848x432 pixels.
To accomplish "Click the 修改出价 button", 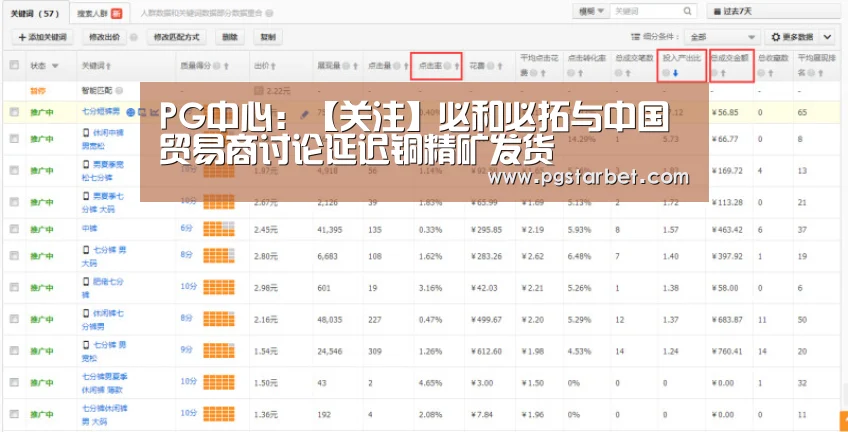I will coord(104,37).
